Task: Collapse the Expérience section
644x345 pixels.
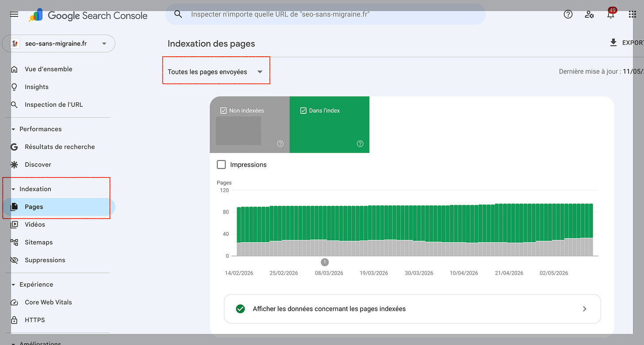Action: pyautogui.click(x=13, y=284)
